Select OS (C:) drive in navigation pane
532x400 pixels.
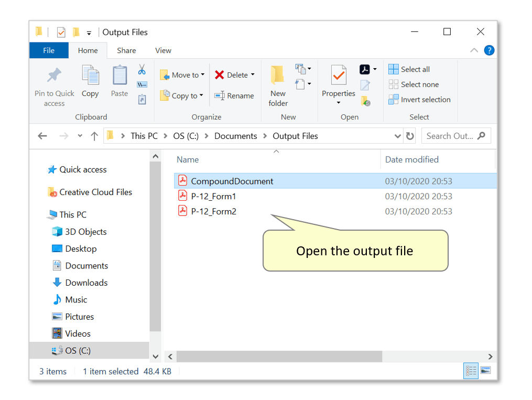click(x=89, y=351)
